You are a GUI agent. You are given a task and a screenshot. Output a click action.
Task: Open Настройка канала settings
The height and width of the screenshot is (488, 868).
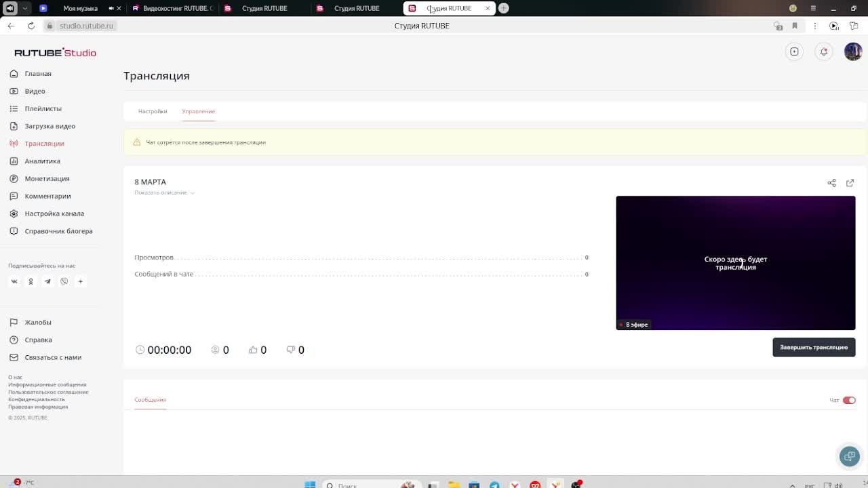coord(47,213)
